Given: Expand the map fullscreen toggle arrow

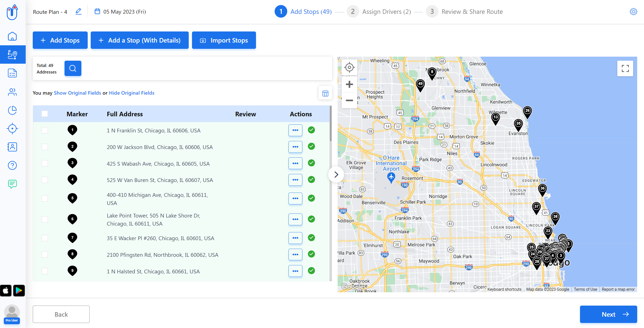Looking at the screenshot, I should (626, 69).
